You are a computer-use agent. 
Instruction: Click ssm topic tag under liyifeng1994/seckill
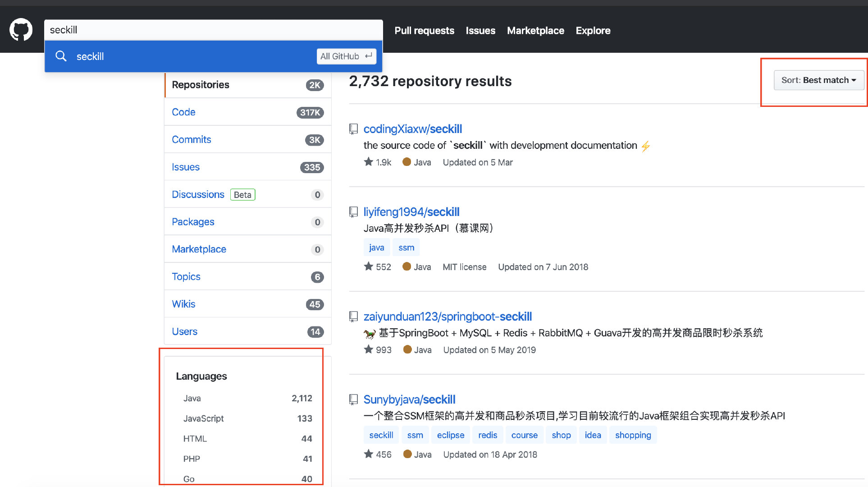click(x=406, y=248)
